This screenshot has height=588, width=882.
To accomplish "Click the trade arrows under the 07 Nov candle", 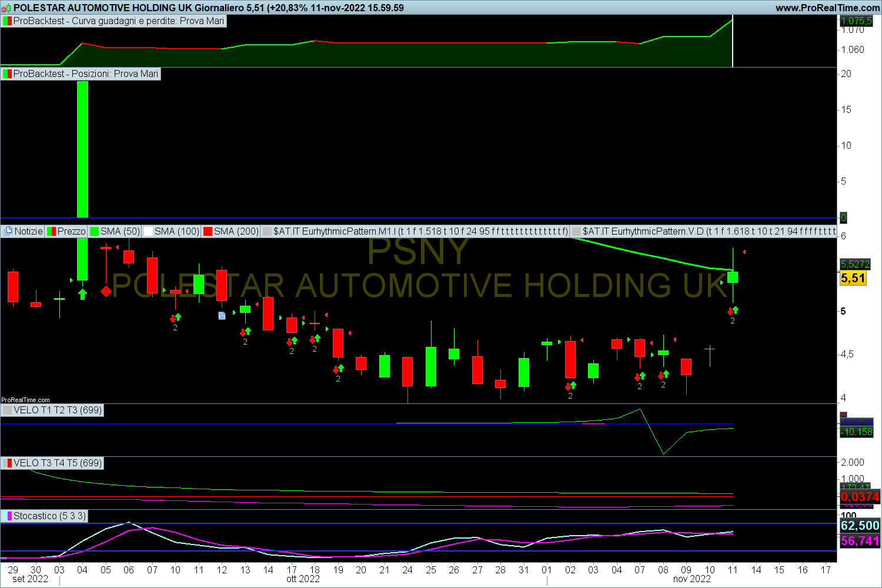I will [x=640, y=377].
